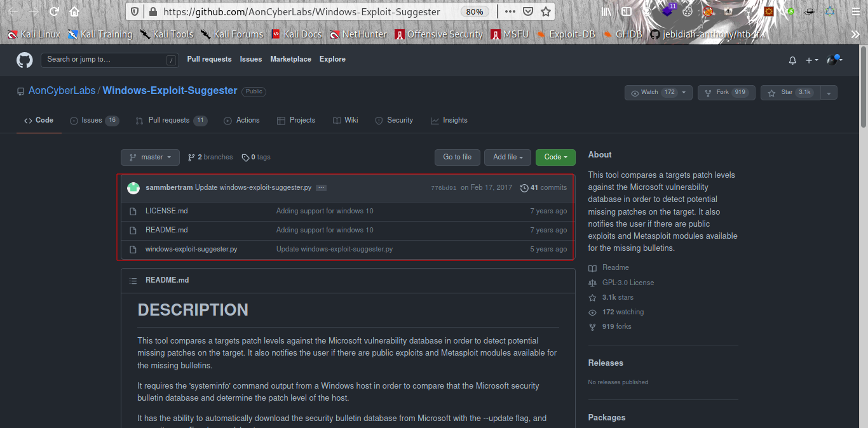Star this repository

point(790,93)
